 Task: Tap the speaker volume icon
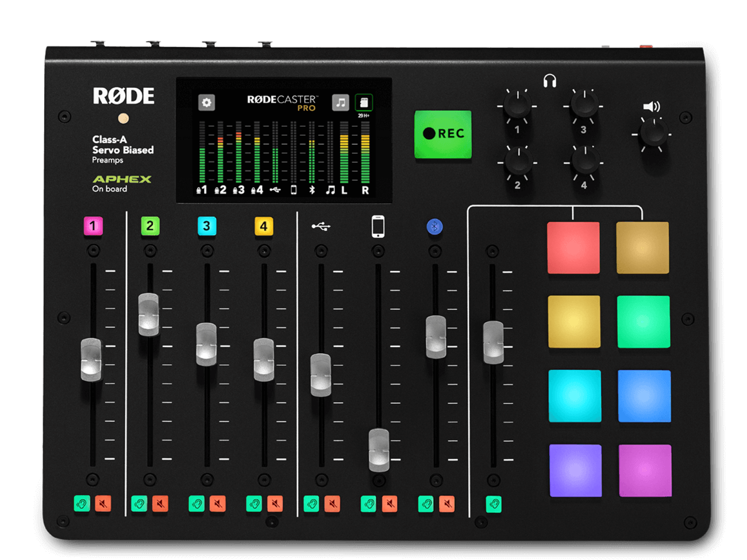[x=653, y=106]
